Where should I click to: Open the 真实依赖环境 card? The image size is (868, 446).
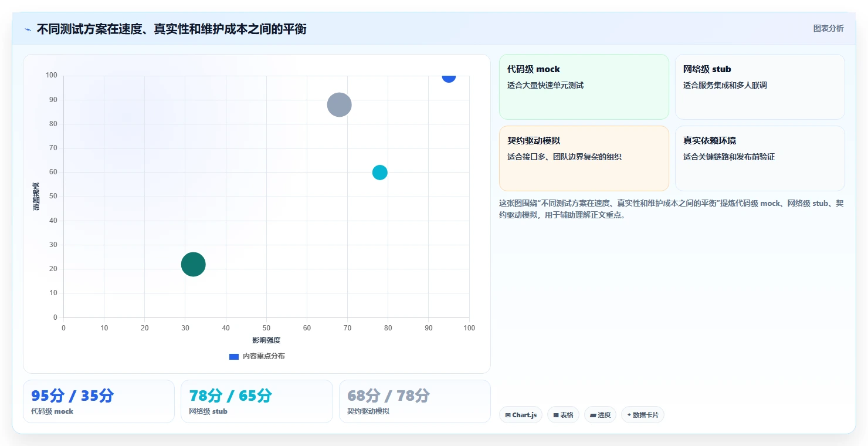coord(759,158)
